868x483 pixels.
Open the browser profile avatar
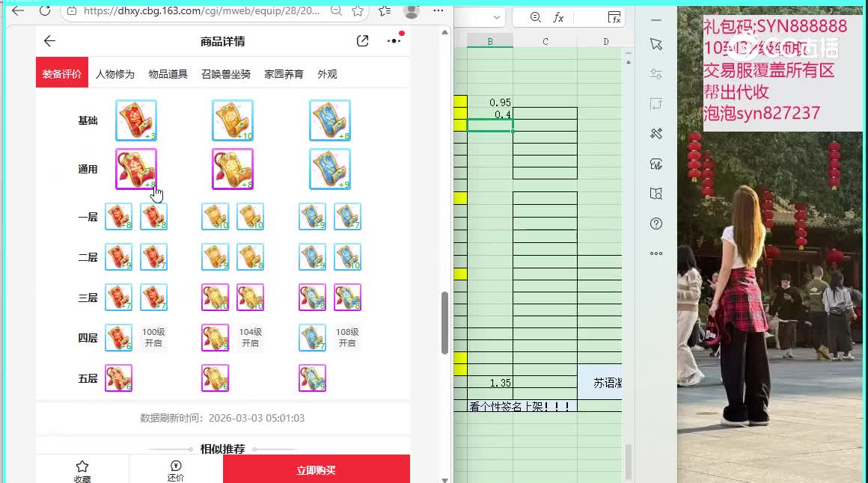pyautogui.click(x=411, y=10)
